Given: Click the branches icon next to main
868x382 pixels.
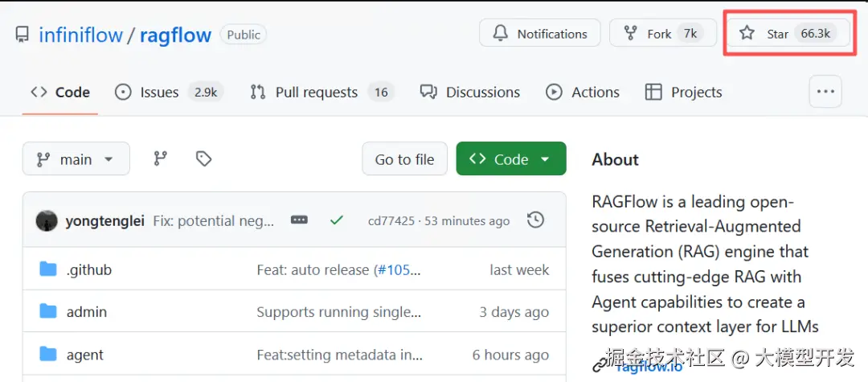Looking at the screenshot, I should click(x=160, y=159).
